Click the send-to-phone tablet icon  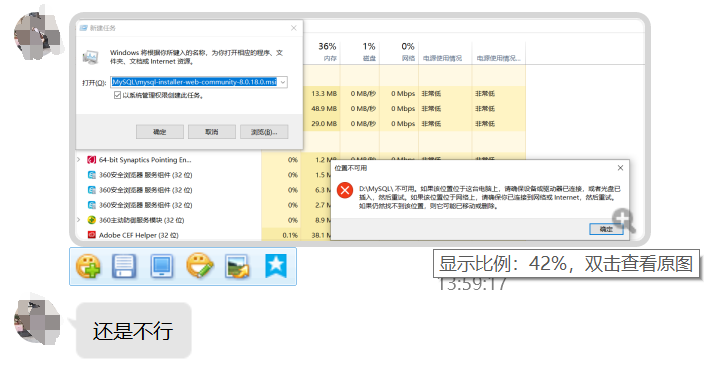click(x=162, y=266)
